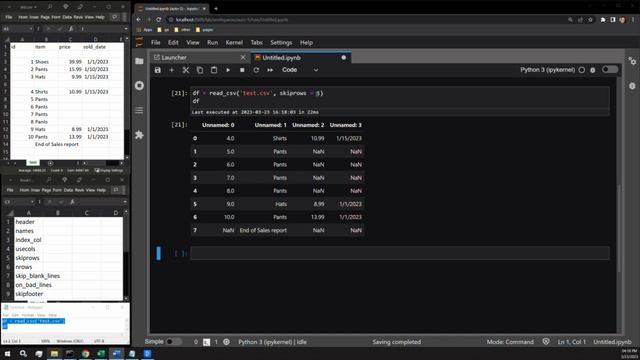This screenshot has width=640, height=360.
Task: Paste cell from the clipboard icon in the toolbar
Action: [214, 70]
